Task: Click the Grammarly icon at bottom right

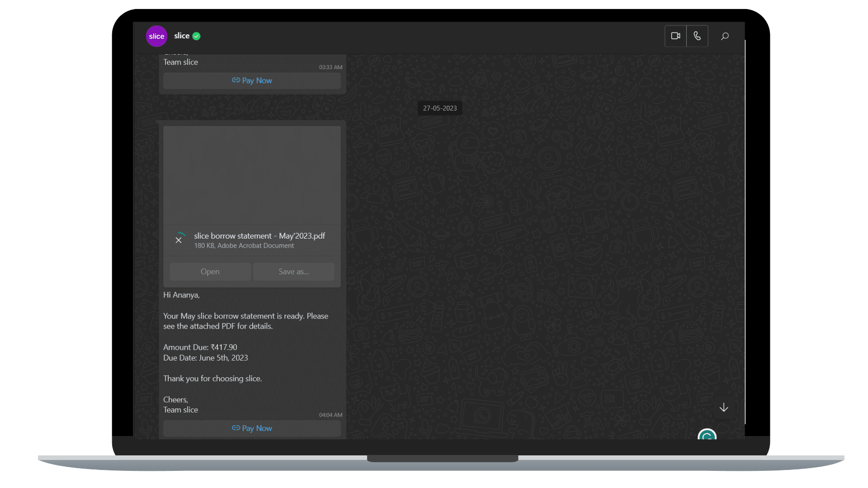Action: click(x=707, y=437)
